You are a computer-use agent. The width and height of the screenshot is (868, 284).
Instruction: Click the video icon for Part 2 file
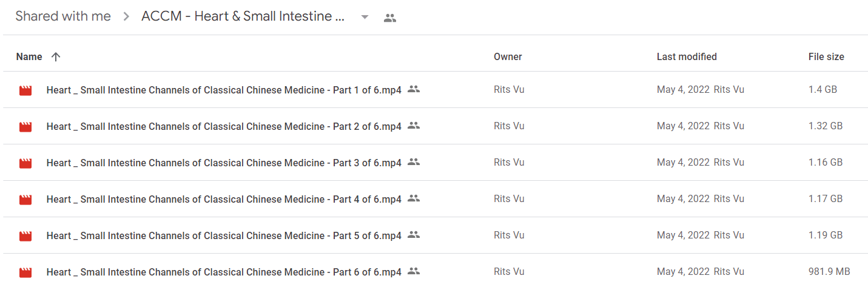25,127
